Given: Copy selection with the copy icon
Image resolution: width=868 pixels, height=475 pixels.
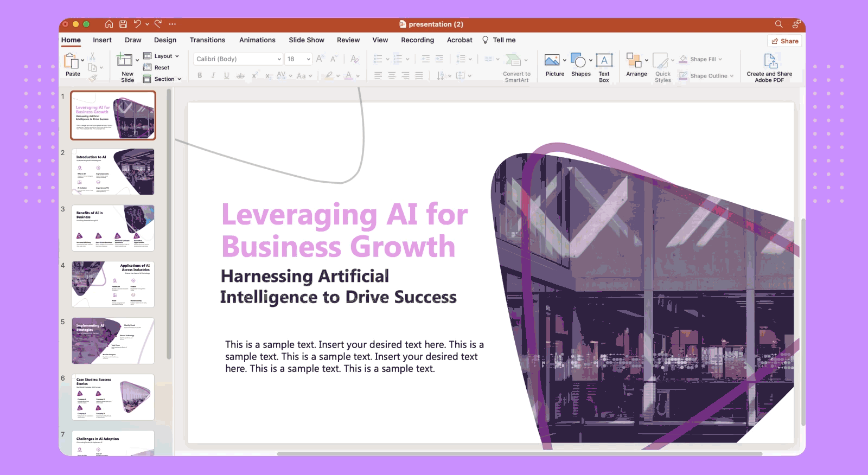Looking at the screenshot, I should 93,67.
